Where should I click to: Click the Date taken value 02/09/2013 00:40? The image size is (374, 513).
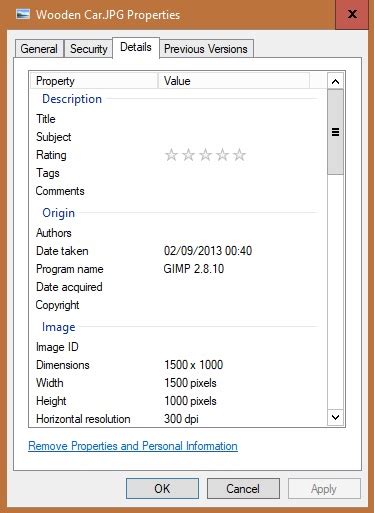(x=208, y=251)
